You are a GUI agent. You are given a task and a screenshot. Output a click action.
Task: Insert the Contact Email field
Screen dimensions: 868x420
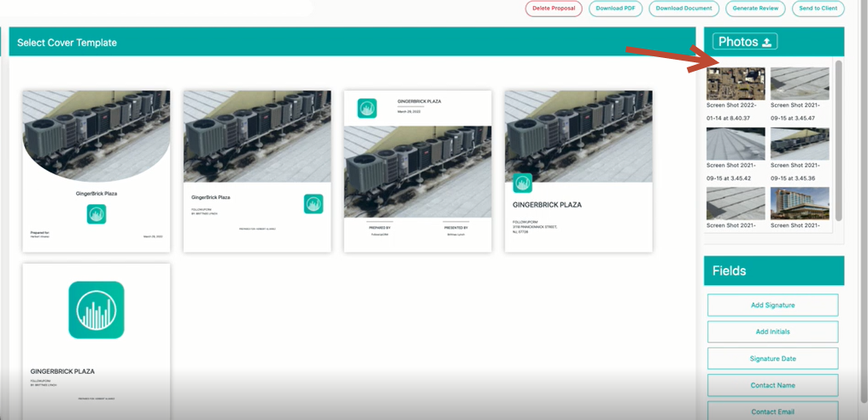pos(773,411)
